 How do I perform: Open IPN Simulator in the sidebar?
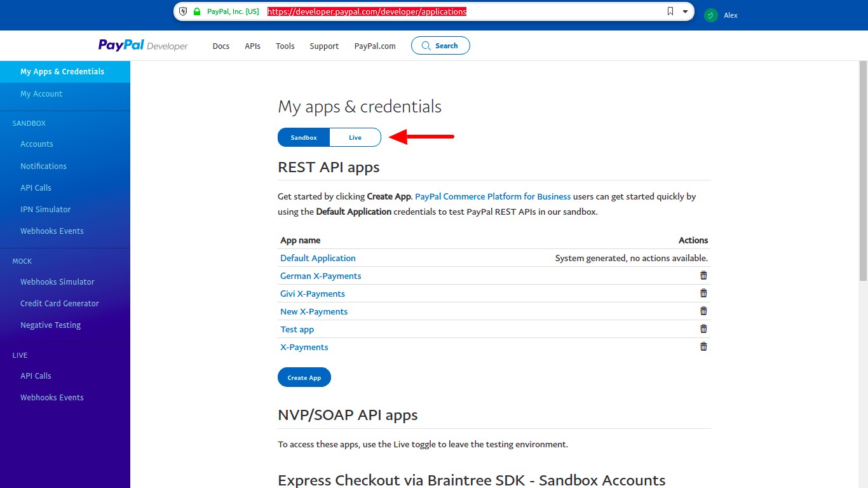tap(45, 209)
